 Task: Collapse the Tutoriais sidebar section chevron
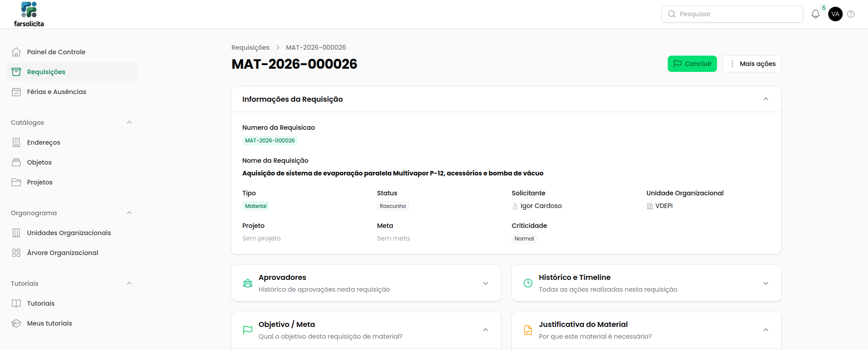pos(129,284)
